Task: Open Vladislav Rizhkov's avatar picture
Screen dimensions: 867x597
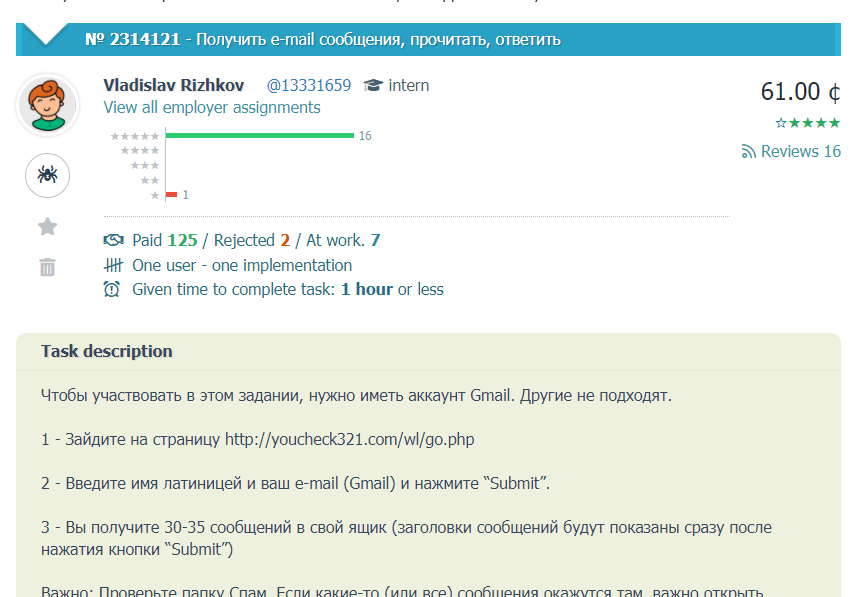Action: click(x=47, y=105)
